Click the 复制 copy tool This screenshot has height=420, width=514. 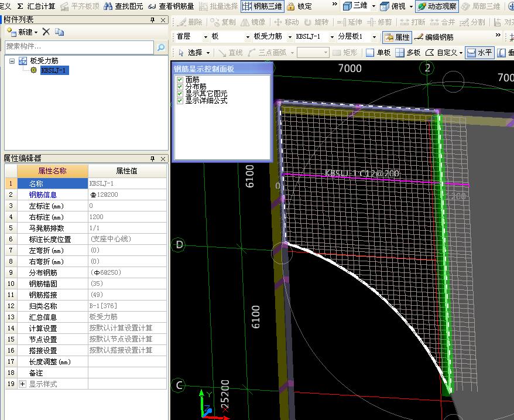pyautogui.click(x=223, y=22)
